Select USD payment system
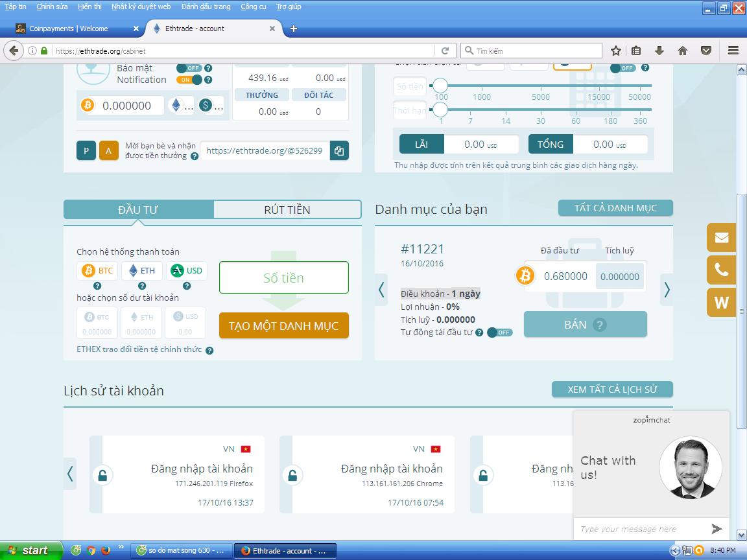The width and height of the screenshot is (747, 560). 187,271
